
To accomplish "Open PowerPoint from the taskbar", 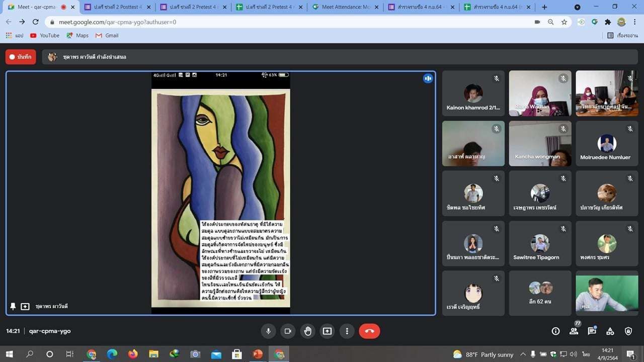I will (258, 354).
